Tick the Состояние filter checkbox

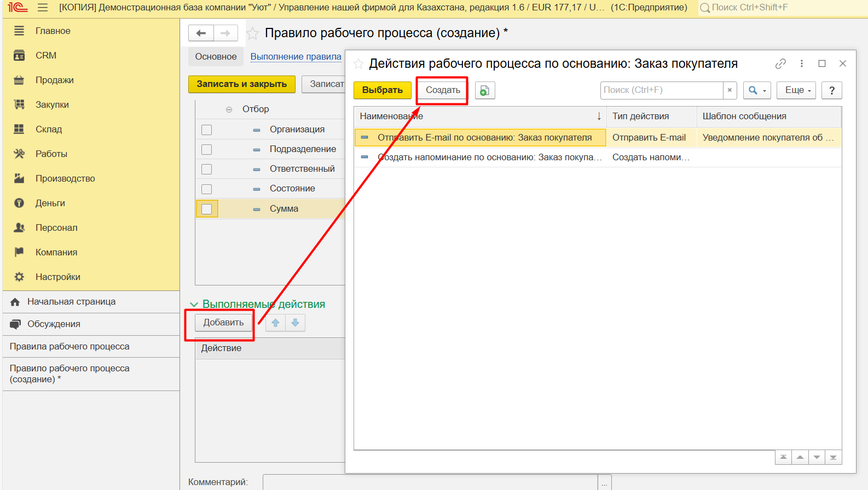point(206,189)
